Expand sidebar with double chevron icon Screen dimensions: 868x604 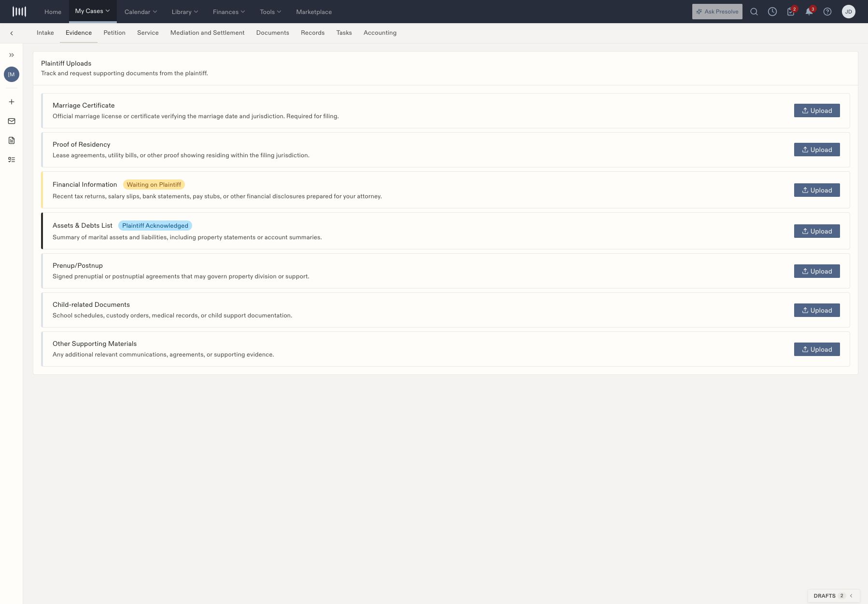(x=12, y=55)
